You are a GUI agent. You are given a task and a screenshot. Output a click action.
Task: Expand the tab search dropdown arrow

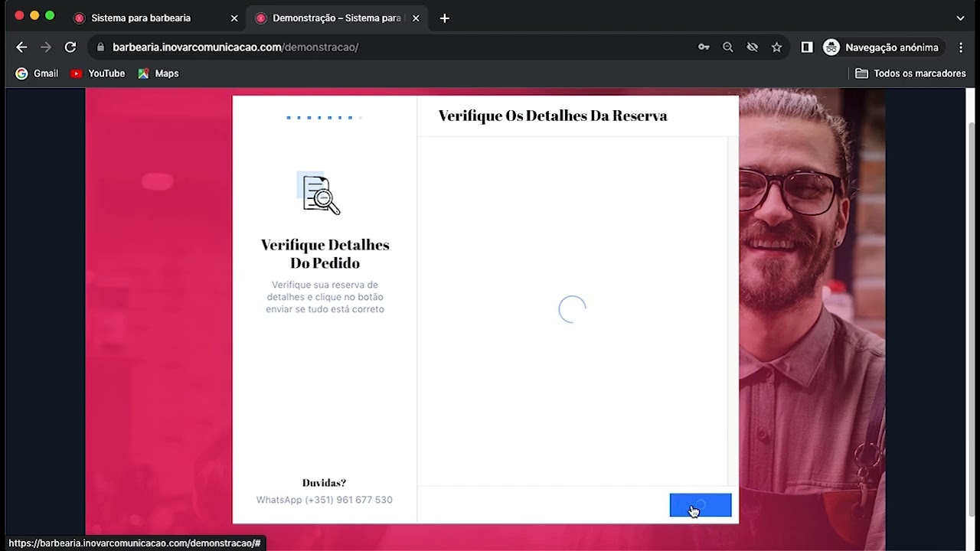961,18
